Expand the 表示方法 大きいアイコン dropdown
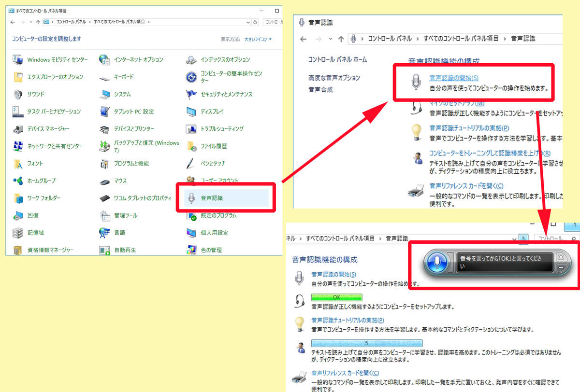 pos(258,39)
